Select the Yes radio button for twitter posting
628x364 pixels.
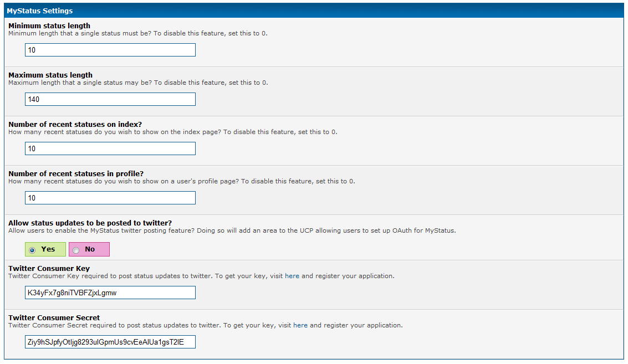tap(32, 250)
